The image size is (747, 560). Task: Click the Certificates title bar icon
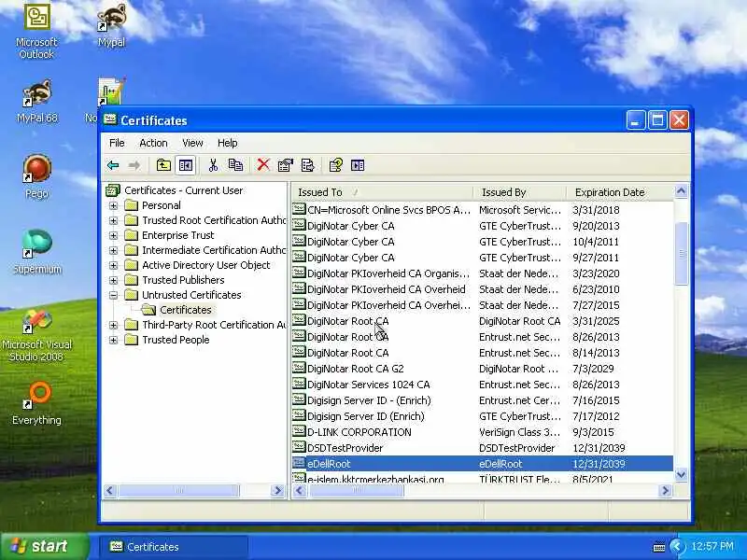pyautogui.click(x=110, y=119)
